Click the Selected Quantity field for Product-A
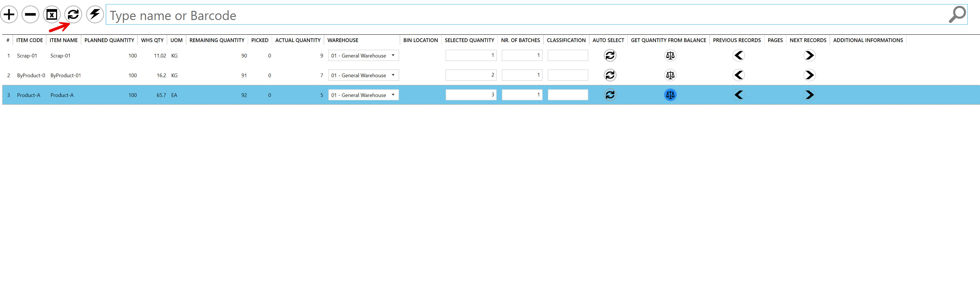980x288 pixels. pos(471,94)
